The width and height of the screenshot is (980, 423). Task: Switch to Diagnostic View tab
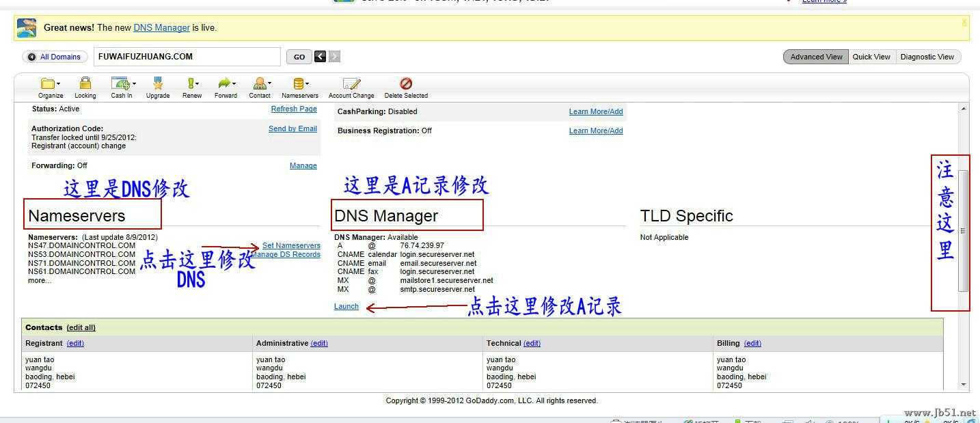tap(927, 57)
